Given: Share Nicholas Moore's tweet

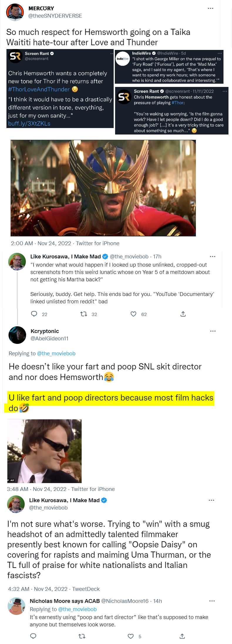Looking at the screenshot, I should coord(182,636).
